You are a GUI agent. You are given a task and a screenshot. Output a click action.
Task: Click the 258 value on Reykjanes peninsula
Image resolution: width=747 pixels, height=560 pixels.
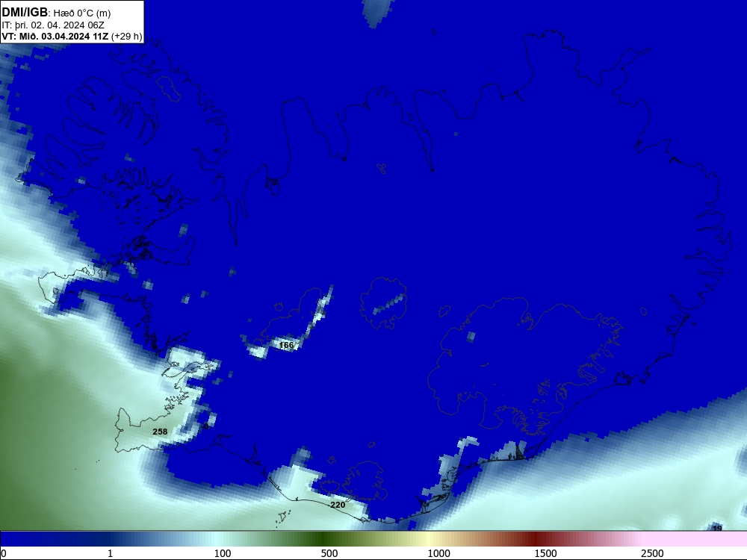(x=160, y=432)
